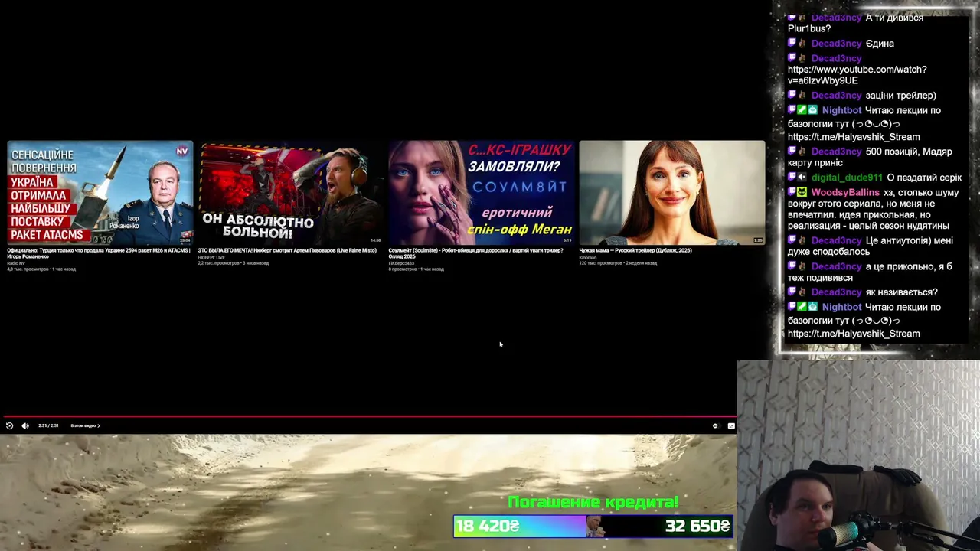Click Decad3ncy's name beside 'як називається?'
The height and width of the screenshot is (551, 980).
[x=837, y=292]
